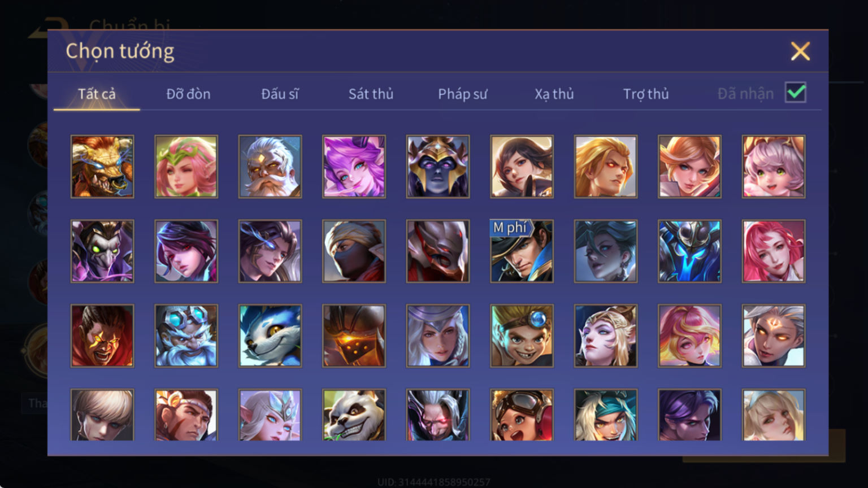The width and height of the screenshot is (868, 488).
Task: Select the 'Trợ thủ' tab
Action: (x=646, y=94)
